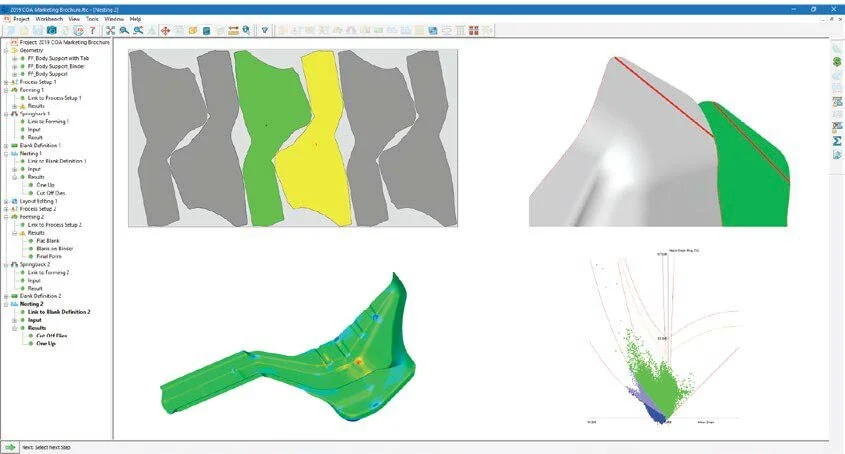Click the globe with magnifier toolbar icon
The height and width of the screenshot is (454, 845).
[246, 31]
